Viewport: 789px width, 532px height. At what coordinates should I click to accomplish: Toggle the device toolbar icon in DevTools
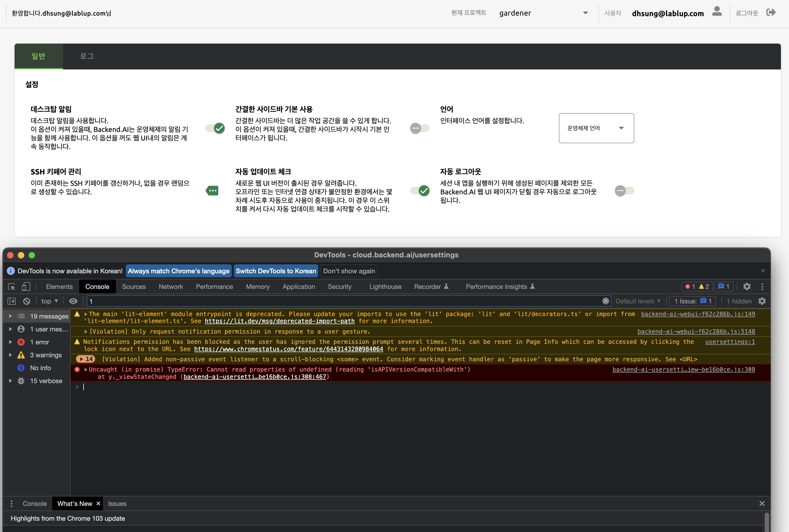[x=26, y=287]
